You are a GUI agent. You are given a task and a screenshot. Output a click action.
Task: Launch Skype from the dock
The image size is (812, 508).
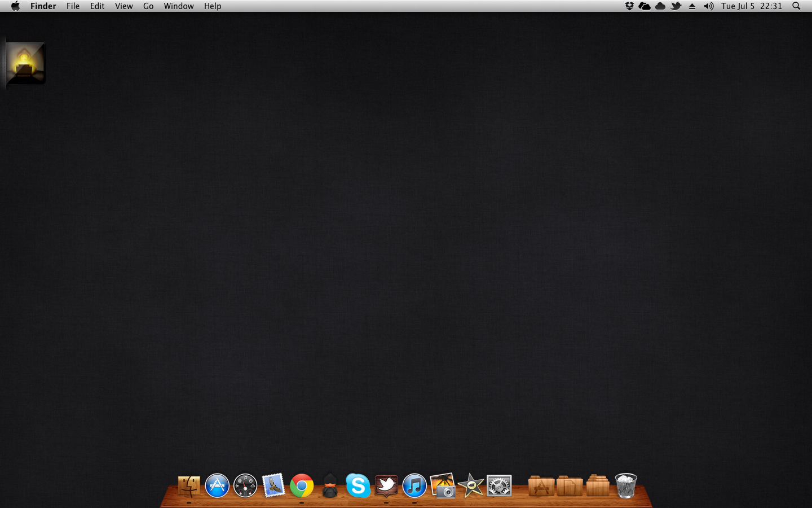(358, 485)
